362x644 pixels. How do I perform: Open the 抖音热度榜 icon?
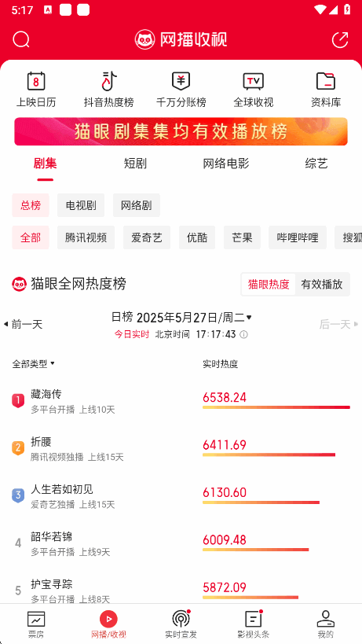click(x=109, y=81)
